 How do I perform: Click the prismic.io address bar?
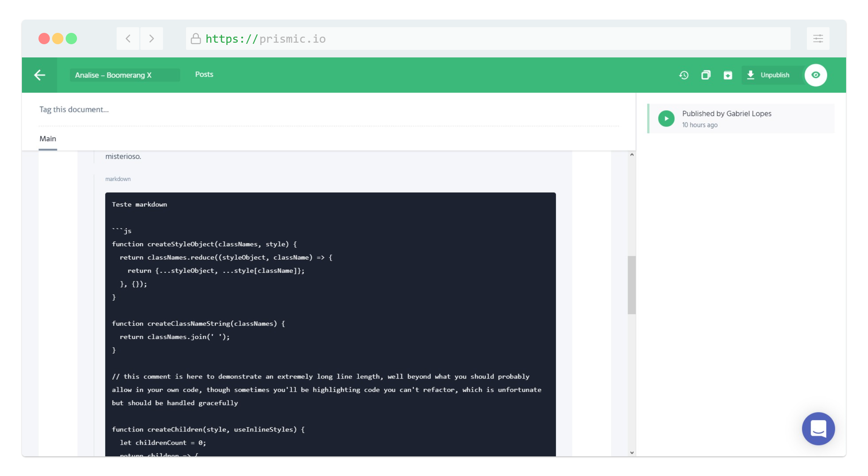(x=488, y=39)
